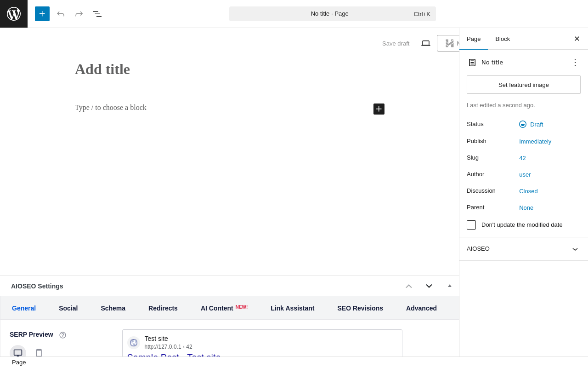
Task: Open the Advanced AIOSEO tab
Action: pyautogui.click(x=421, y=308)
